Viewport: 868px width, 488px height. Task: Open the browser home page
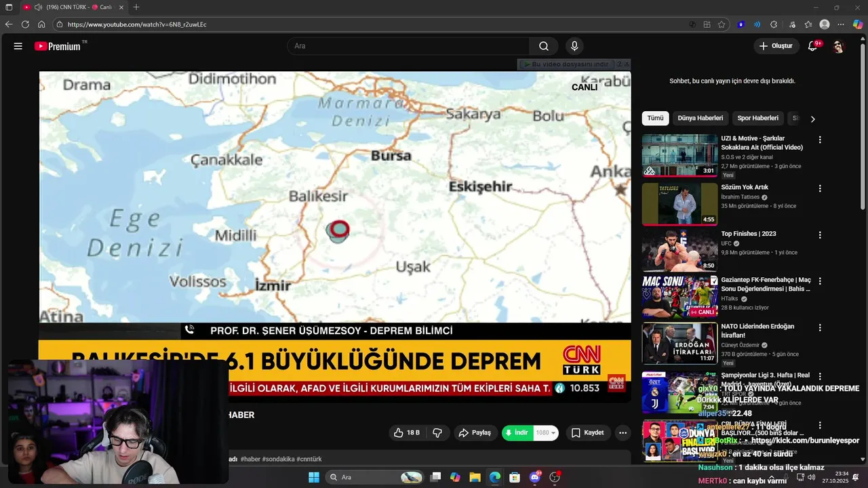[x=41, y=24]
